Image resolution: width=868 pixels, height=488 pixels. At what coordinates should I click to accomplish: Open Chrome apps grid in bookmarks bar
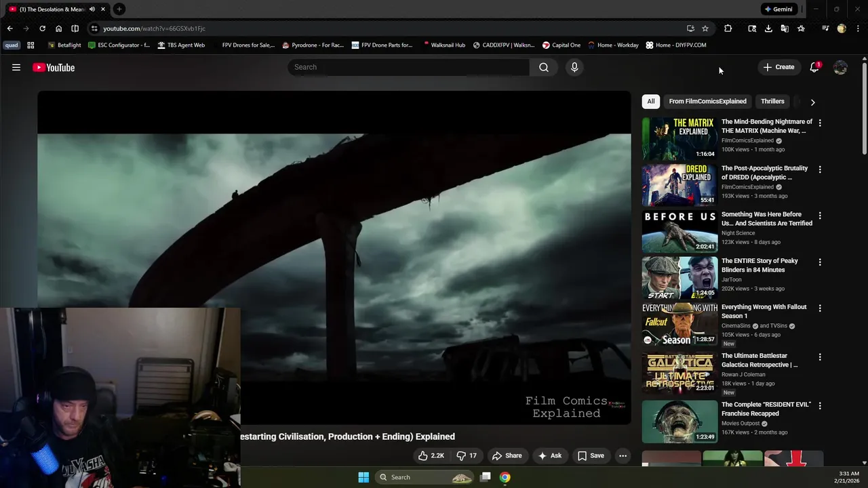click(x=31, y=45)
